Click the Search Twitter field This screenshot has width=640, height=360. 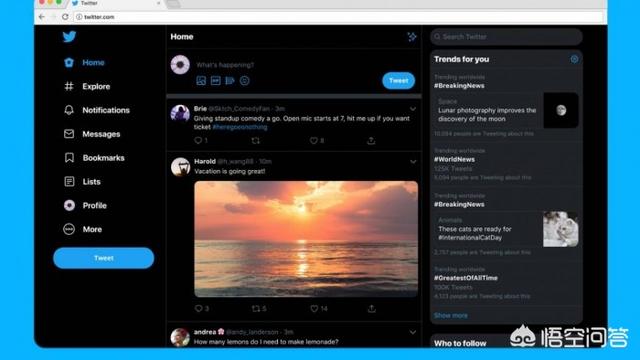click(506, 37)
